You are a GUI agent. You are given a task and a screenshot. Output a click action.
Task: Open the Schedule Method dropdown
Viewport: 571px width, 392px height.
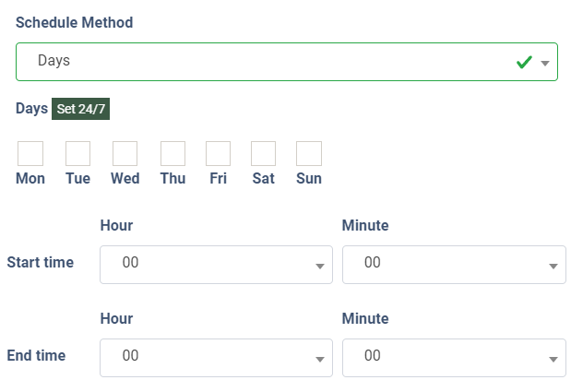click(277, 62)
